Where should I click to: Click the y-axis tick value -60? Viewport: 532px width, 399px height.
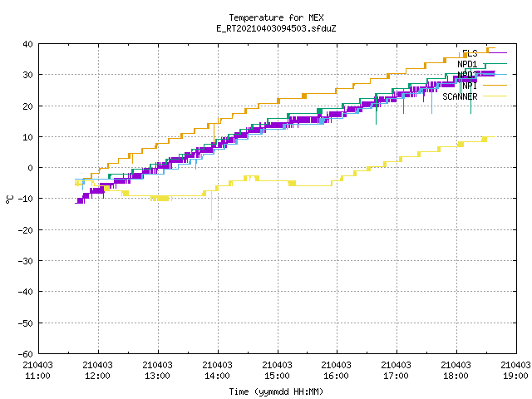pyautogui.click(x=25, y=354)
